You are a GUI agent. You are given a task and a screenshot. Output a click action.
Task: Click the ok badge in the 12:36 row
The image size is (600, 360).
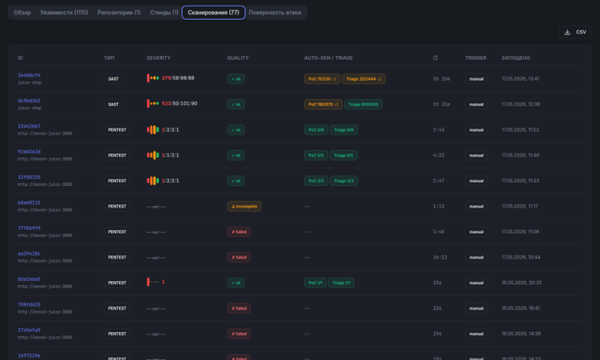[236, 104]
